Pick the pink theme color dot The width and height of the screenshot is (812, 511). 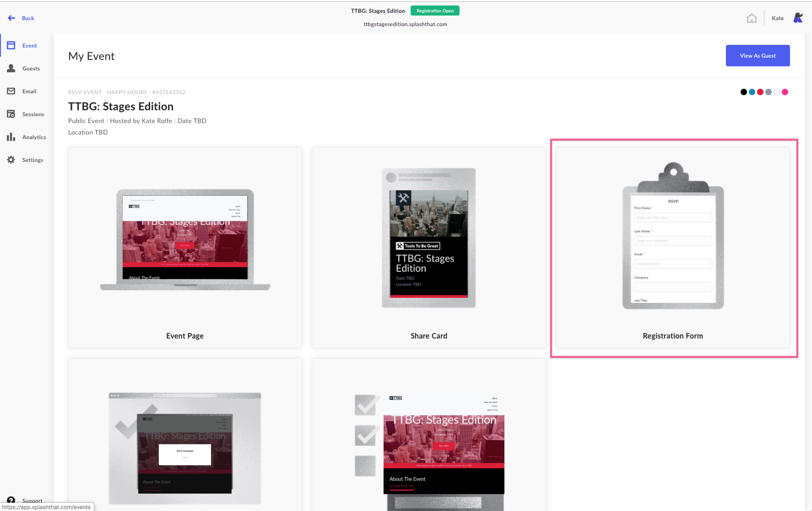pos(785,92)
